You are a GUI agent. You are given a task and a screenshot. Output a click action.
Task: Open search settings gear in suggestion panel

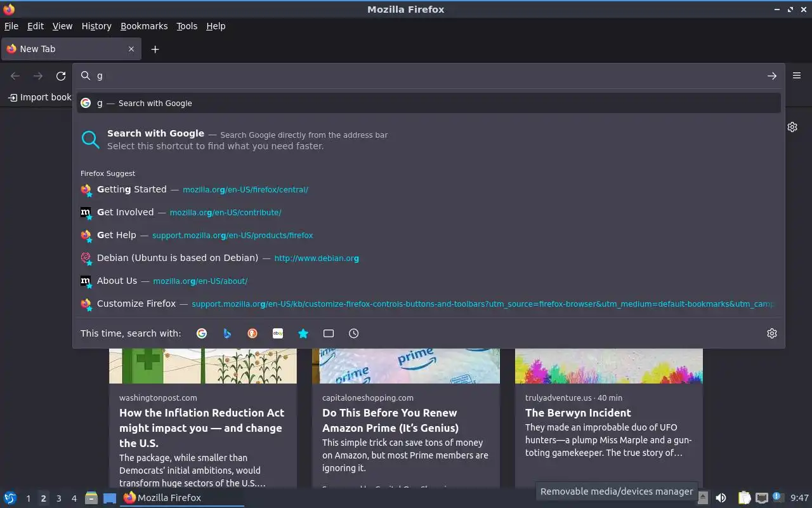tap(772, 333)
